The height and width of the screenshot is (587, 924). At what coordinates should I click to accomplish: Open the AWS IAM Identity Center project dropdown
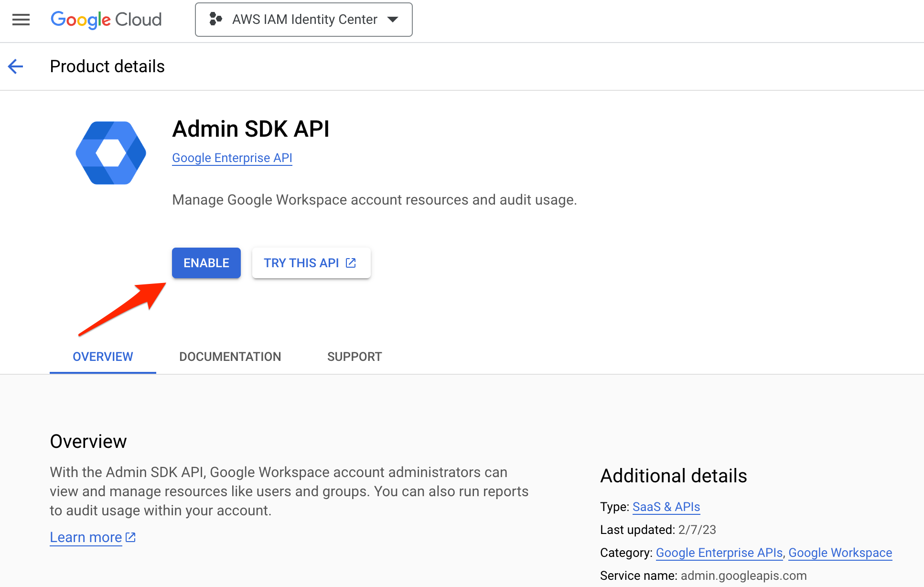pos(304,20)
